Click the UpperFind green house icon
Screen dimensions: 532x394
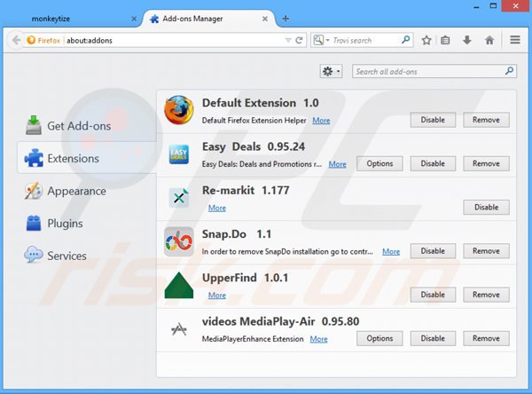[179, 286]
